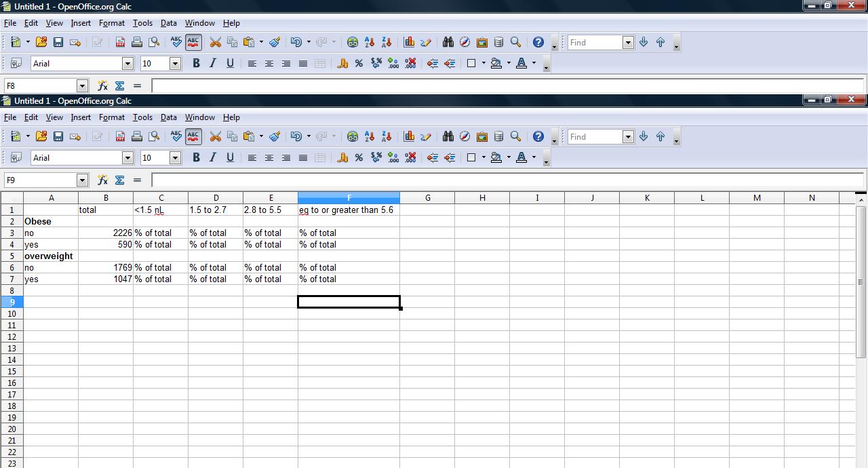Open Function Wizard beside the F9 name box
This screenshot has height=468, width=868.
pyautogui.click(x=102, y=180)
